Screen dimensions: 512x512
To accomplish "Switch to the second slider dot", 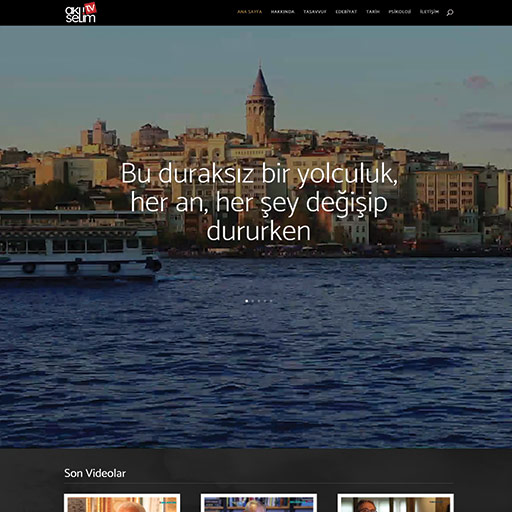I will click(x=253, y=301).
